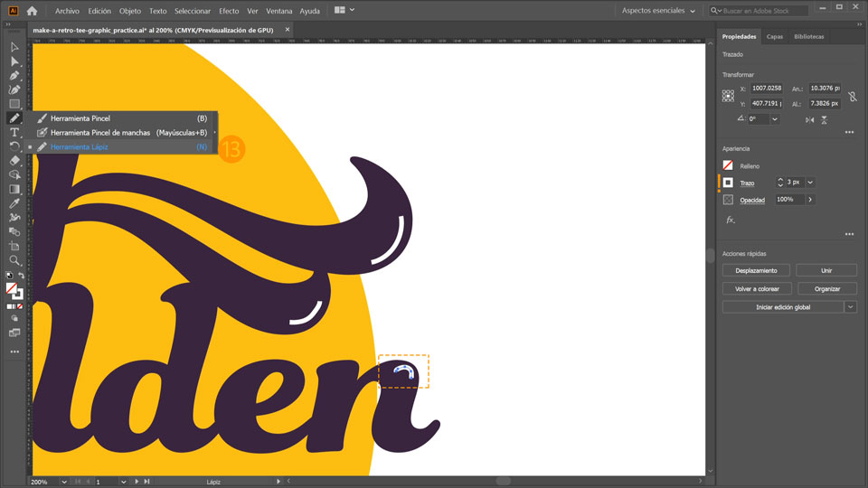The height and width of the screenshot is (488, 868).
Task: Set color mode to None in toolbar
Action: [x=21, y=306]
